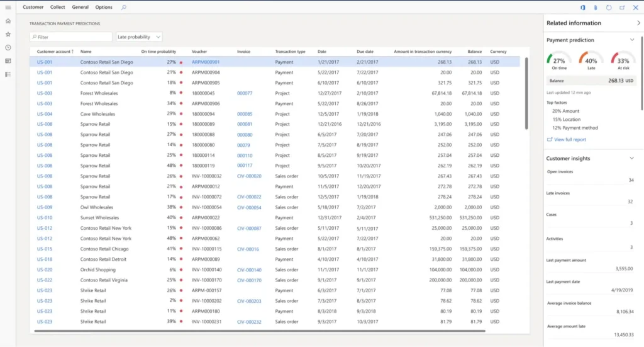Open the hamburger navigation menu

(x=8, y=7)
